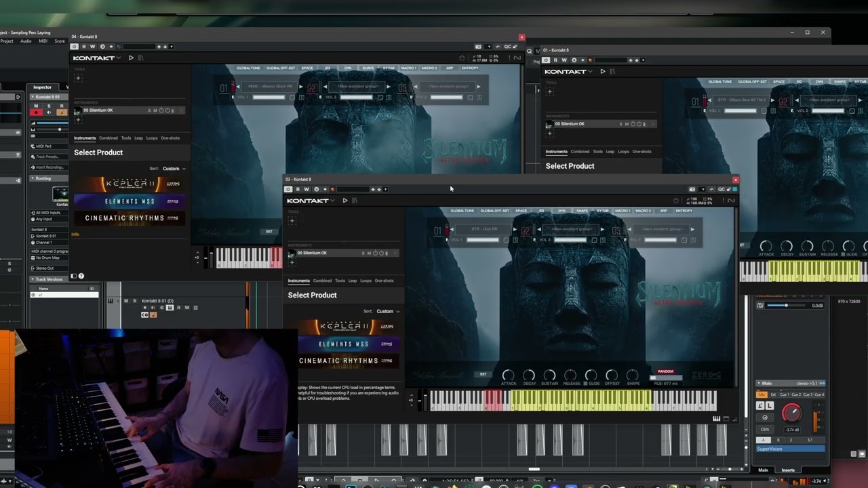The width and height of the screenshot is (868, 488).
Task: Add an instrument with the plus below 00 Silentium OK in 03 Kontakt
Action: (x=292, y=262)
